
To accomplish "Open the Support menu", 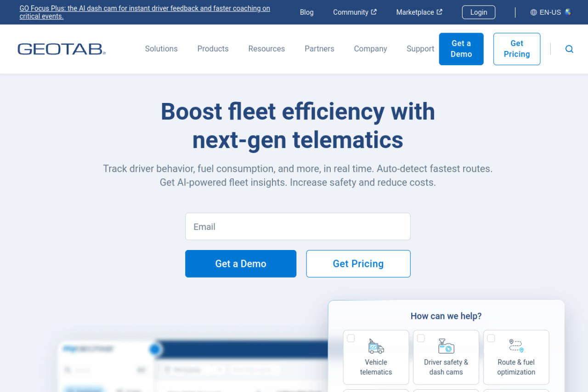I will tap(420, 49).
